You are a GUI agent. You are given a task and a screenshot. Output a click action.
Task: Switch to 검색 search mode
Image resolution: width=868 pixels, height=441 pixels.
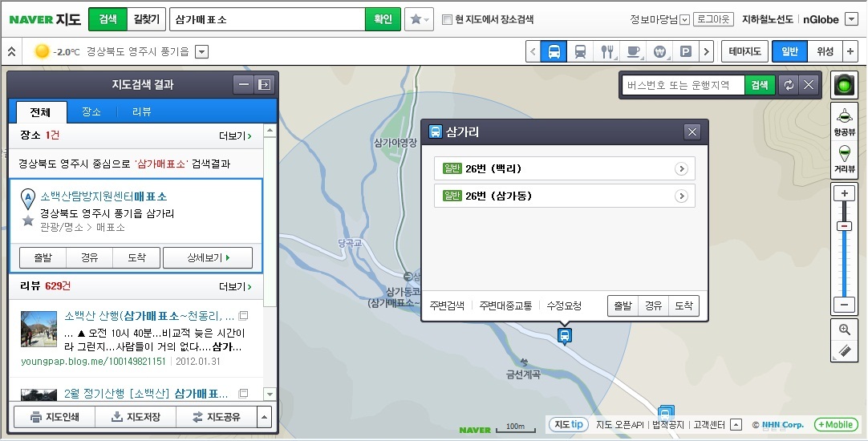108,19
